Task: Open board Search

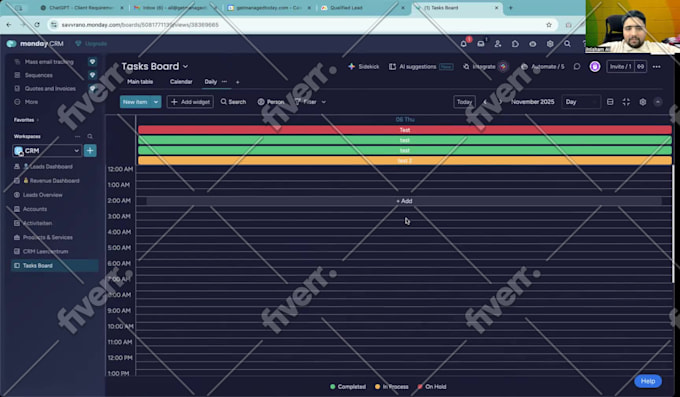Action: (x=233, y=102)
